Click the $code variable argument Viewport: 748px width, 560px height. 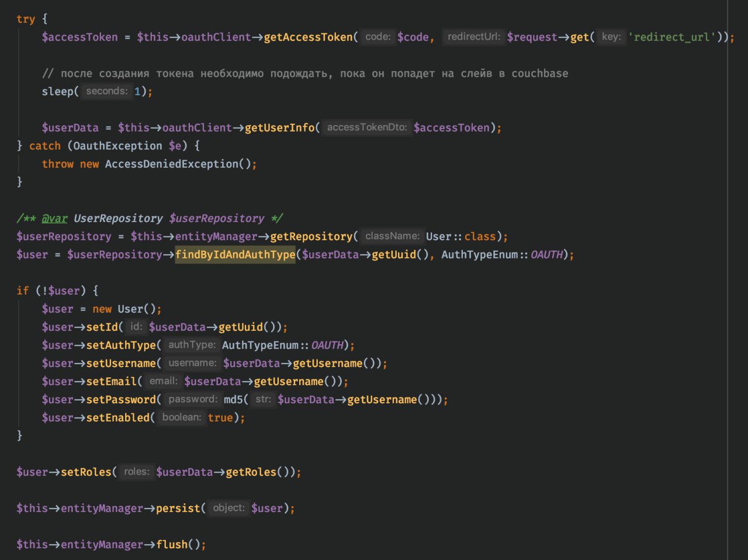click(x=413, y=37)
